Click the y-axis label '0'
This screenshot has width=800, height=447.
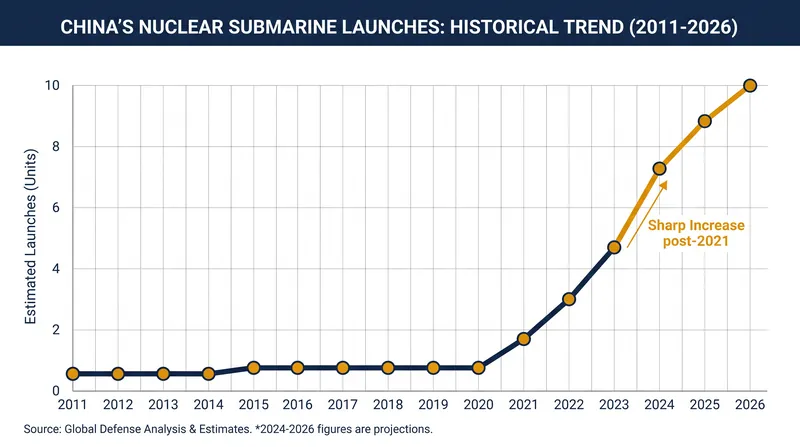pos(56,391)
